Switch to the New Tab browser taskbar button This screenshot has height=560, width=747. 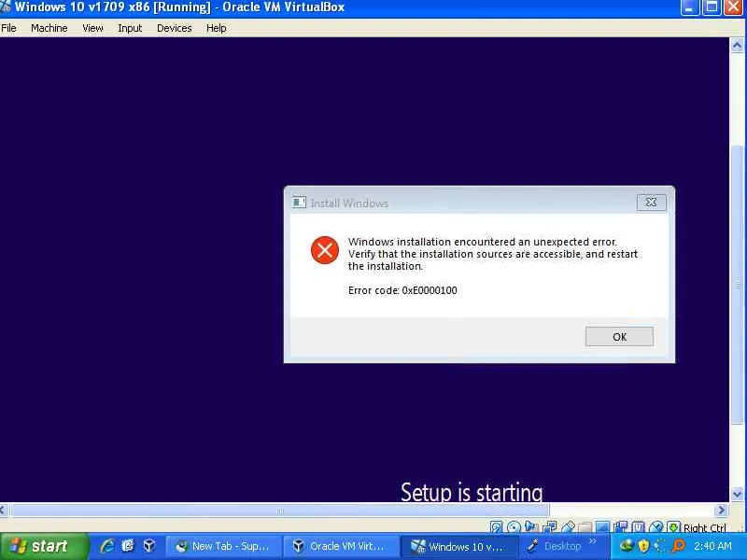pyautogui.click(x=222, y=546)
